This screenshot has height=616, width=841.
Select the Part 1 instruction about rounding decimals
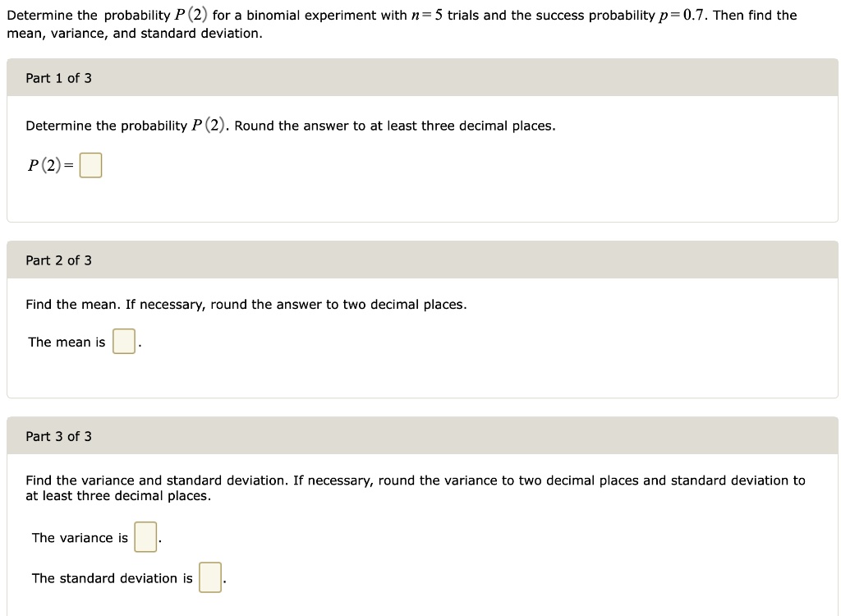(x=291, y=125)
